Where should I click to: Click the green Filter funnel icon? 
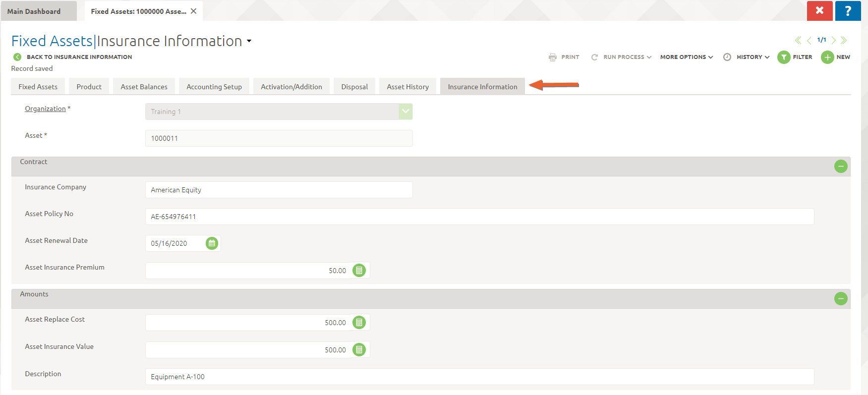pyautogui.click(x=784, y=57)
